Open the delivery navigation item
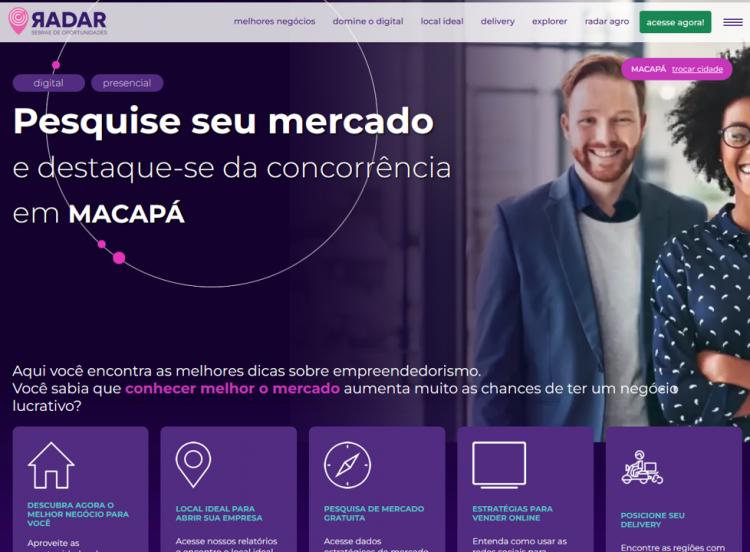 pyautogui.click(x=498, y=22)
